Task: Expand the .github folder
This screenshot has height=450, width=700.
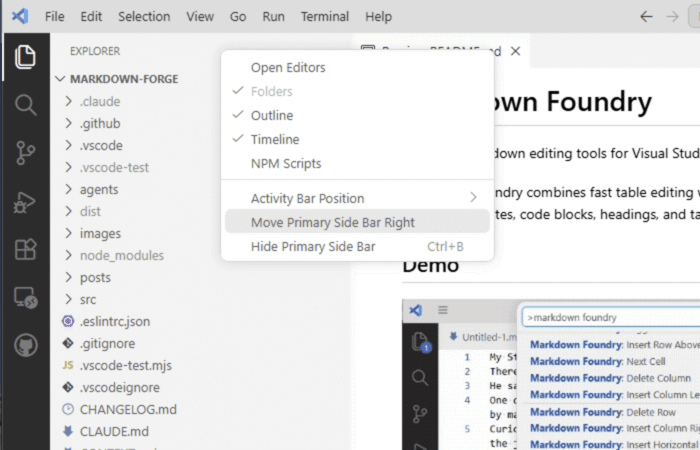Action: (x=68, y=123)
